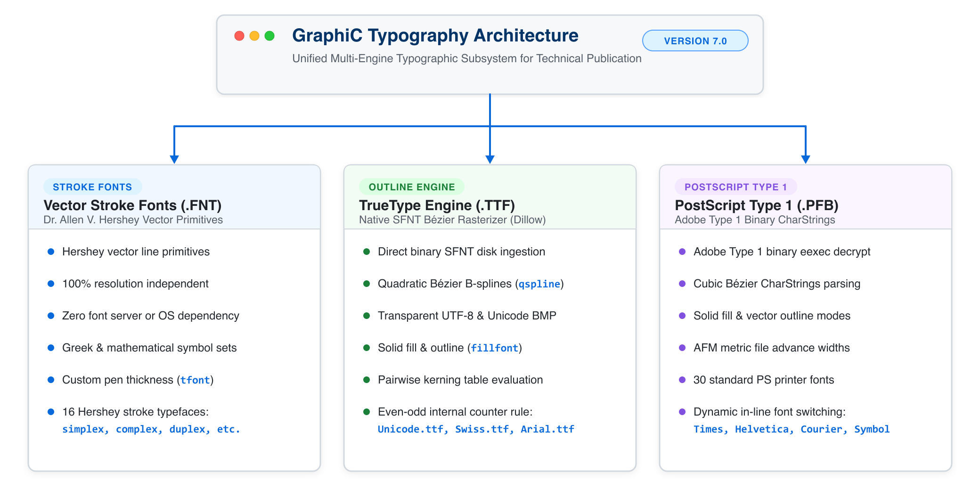Viewport: 980px width, 490px height.
Task: Click the OUTLINE ENGINE tag
Action: [x=412, y=187]
